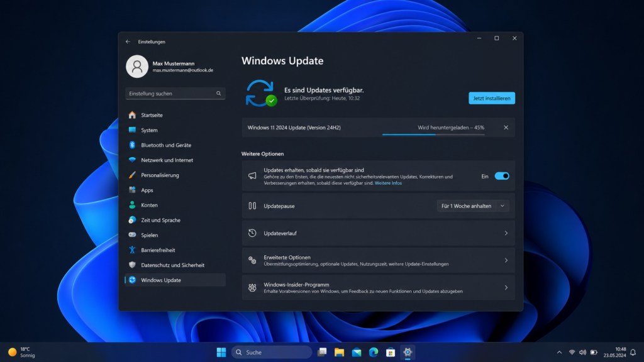Click the Windows-Insider-Programm icon

(x=252, y=288)
